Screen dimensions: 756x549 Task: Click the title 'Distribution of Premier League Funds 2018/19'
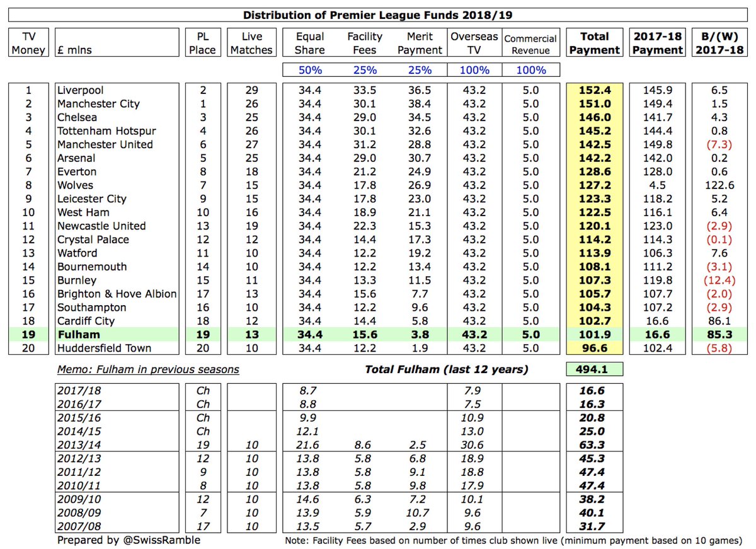pos(377,15)
